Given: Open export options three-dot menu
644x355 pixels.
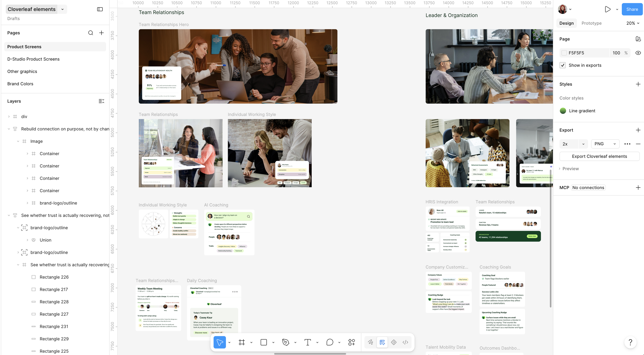Looking at the screenshot, I should click(627, 144).
